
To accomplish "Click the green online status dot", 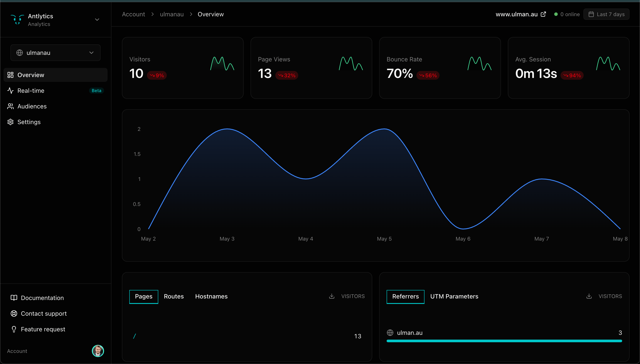I will [x=556, y=14].
